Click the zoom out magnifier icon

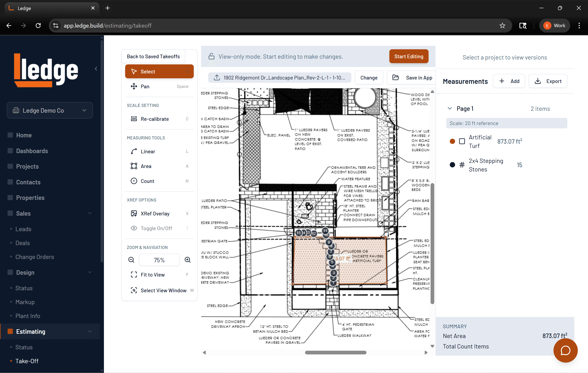(131, 260)
